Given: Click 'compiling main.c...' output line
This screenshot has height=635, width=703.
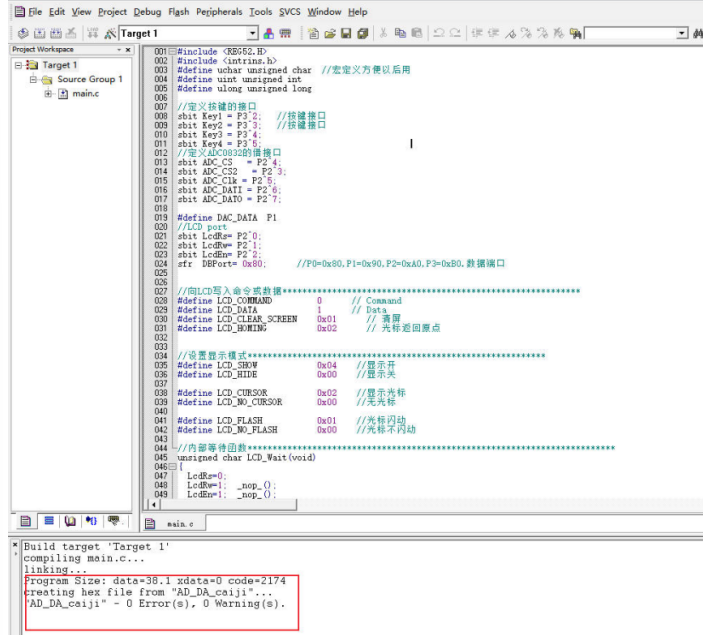Looking at the screenshot, I should coord(84,558).
